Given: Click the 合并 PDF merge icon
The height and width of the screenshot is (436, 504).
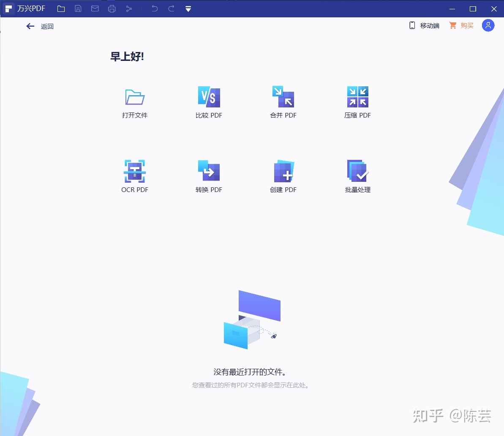Looking at the screenshot, I should point(283,96).
